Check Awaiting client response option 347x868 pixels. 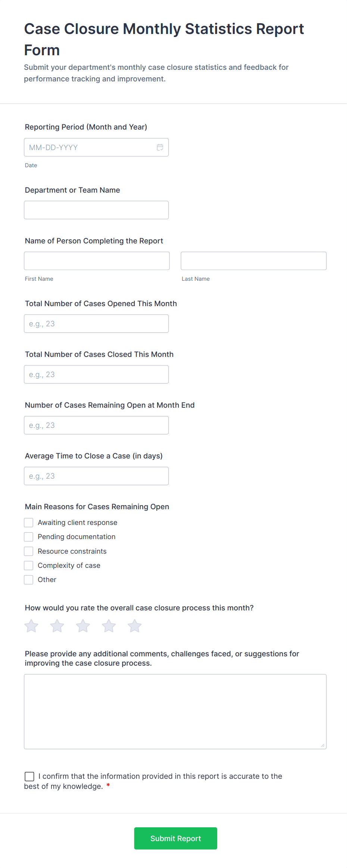click(29, 523)
